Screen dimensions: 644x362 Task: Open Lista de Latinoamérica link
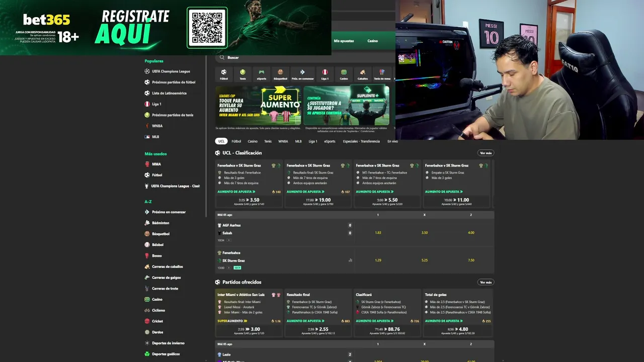pos(169,93)
